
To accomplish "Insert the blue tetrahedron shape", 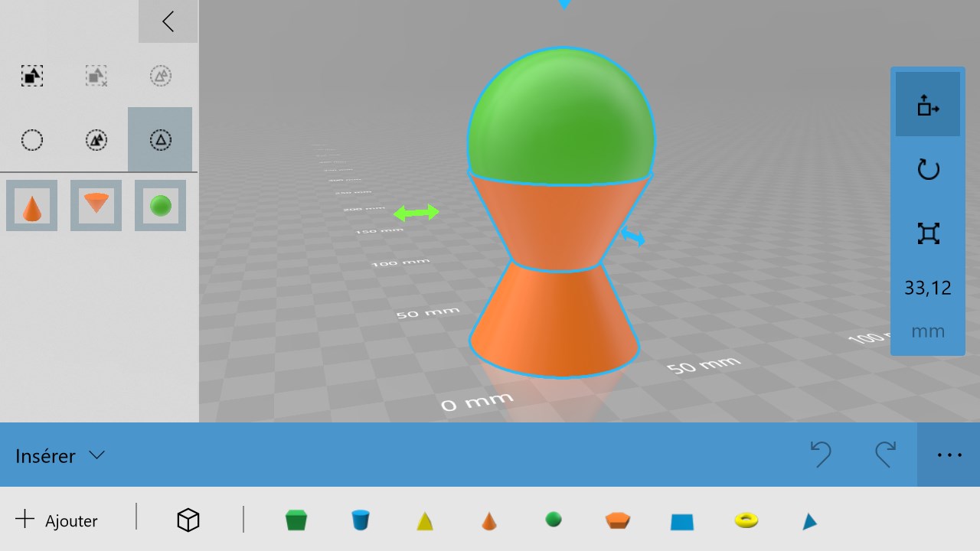I will [809, 521].
